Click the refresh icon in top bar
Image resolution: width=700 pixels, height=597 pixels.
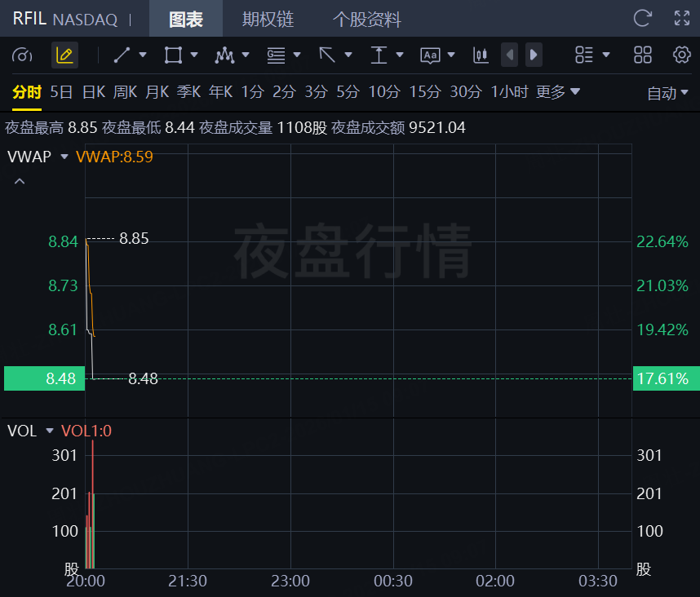click(643, 19)
